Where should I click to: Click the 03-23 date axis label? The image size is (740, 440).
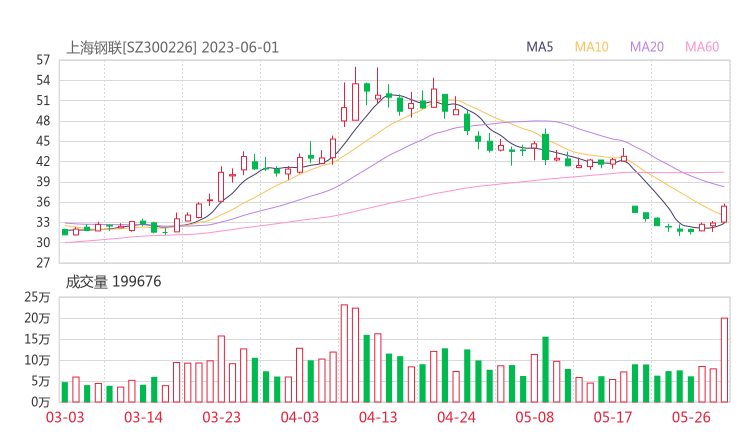click(x=221, y=417)
